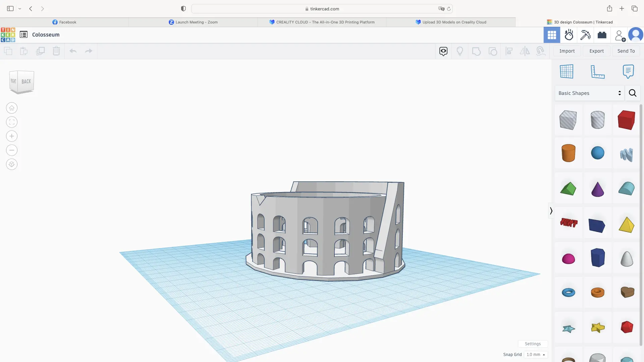Select the navy Wedge shape

[x=597, y=226]
